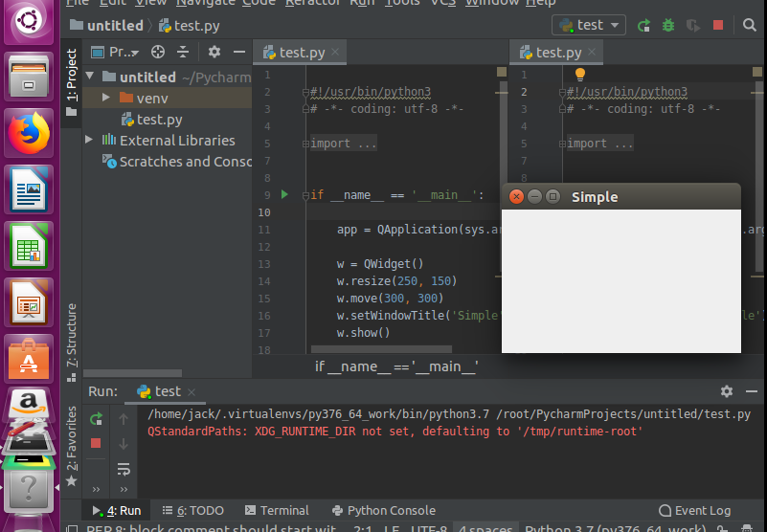Unfold the import block in right editor
This screenshot has width=767, height=532.
click(x=562, y=144)
